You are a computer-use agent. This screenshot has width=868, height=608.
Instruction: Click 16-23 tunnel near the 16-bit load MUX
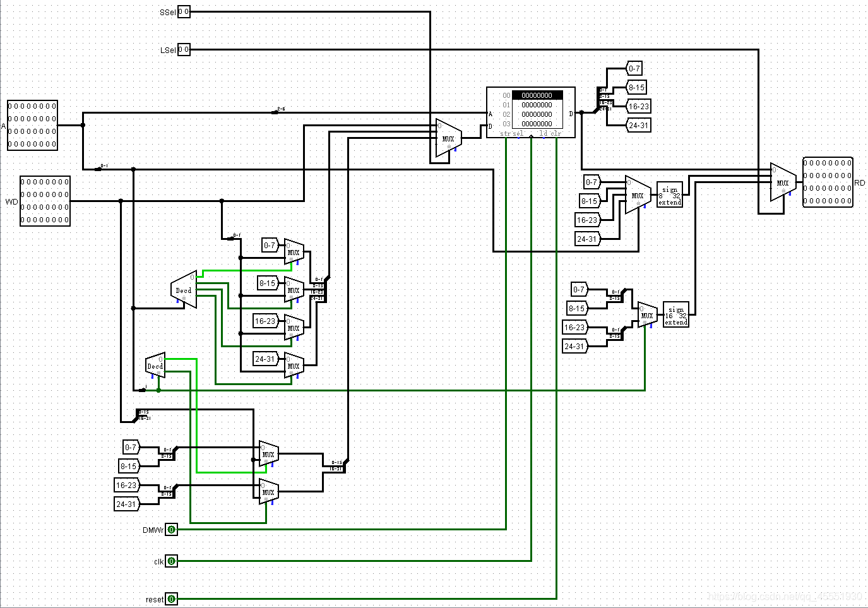pyautogui.click(x=575, y=327)
